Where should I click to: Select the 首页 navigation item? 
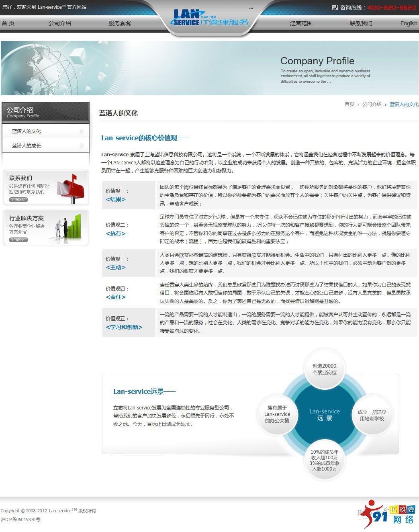[9, 23]
